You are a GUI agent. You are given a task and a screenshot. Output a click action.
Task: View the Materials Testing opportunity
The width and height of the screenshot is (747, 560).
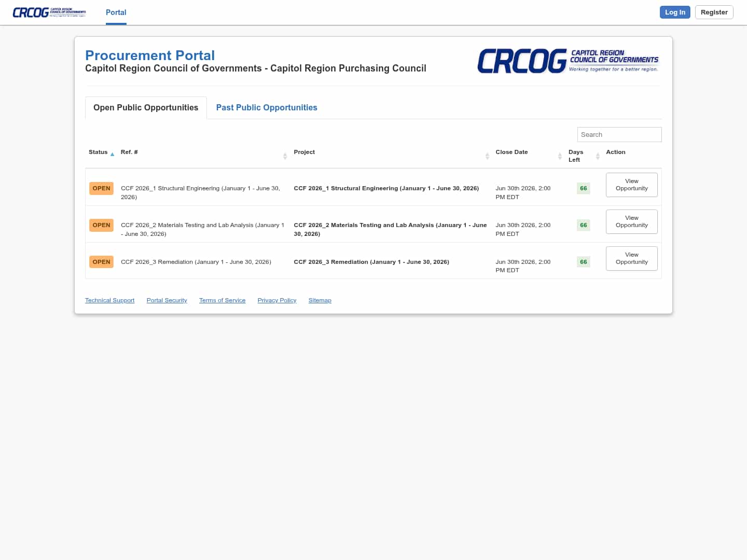click(x=631, y=222)
